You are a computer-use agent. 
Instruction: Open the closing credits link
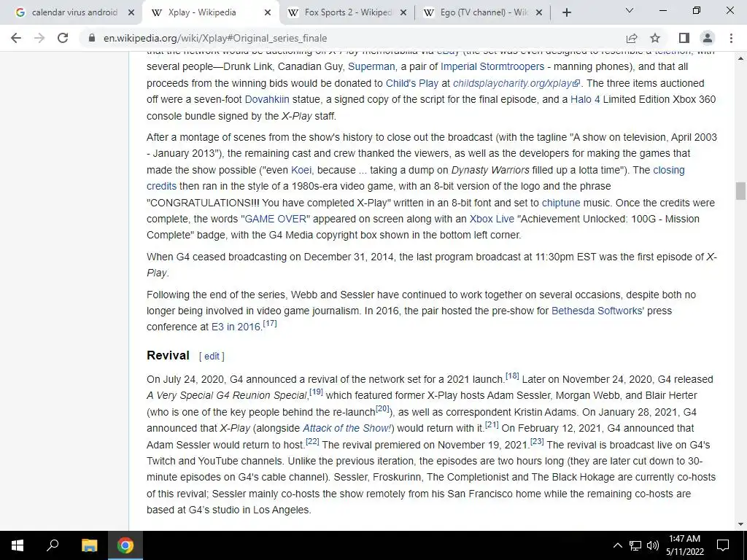[x=668, y=170]
